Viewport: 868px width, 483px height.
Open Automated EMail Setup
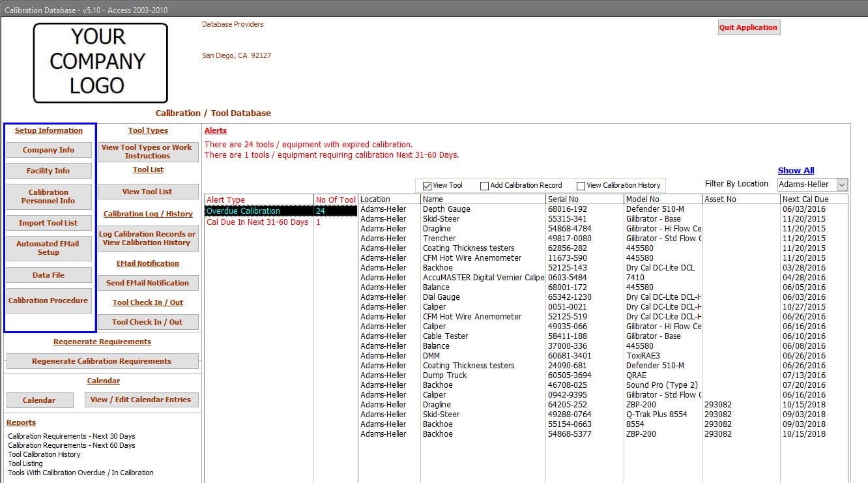[49, 248]
